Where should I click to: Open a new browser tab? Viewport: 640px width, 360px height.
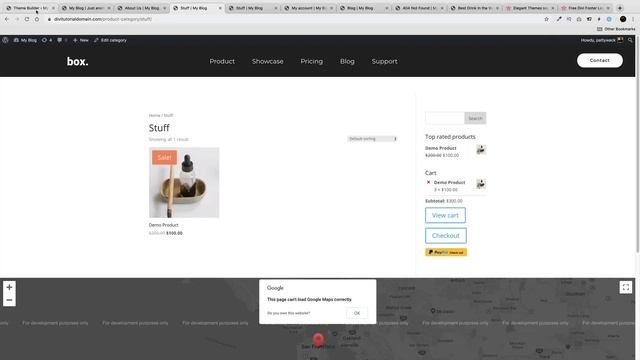click(x=620, y=8)
